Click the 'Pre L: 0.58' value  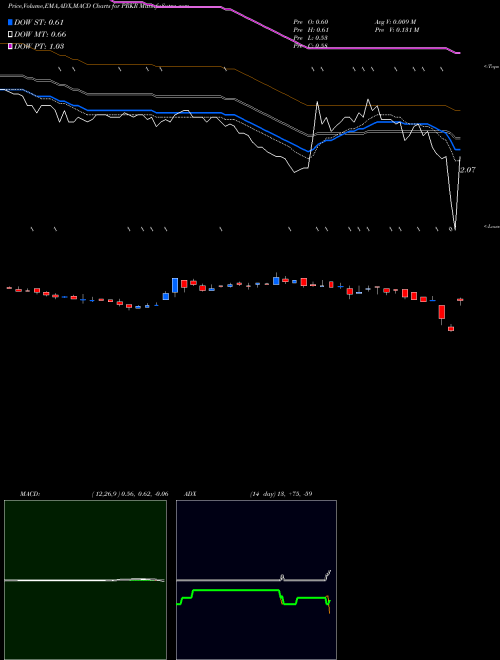click(311, 38)
